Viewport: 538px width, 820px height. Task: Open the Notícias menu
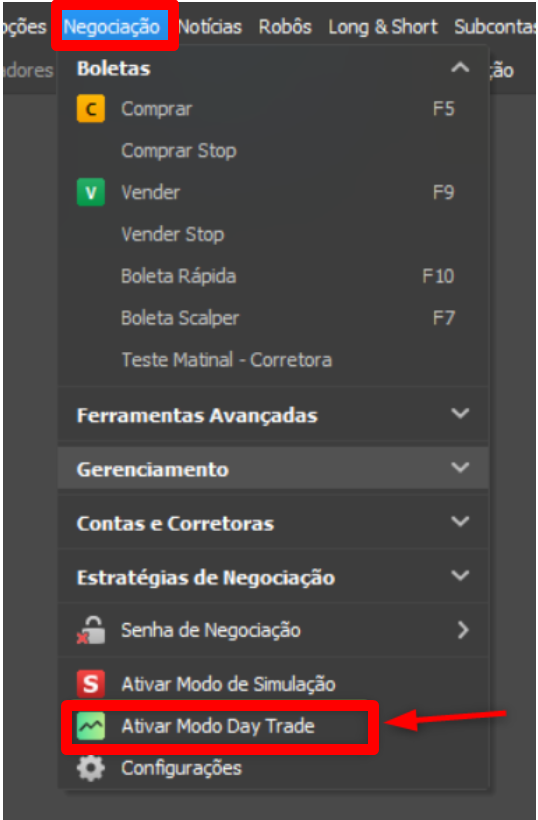pos(210,26)
